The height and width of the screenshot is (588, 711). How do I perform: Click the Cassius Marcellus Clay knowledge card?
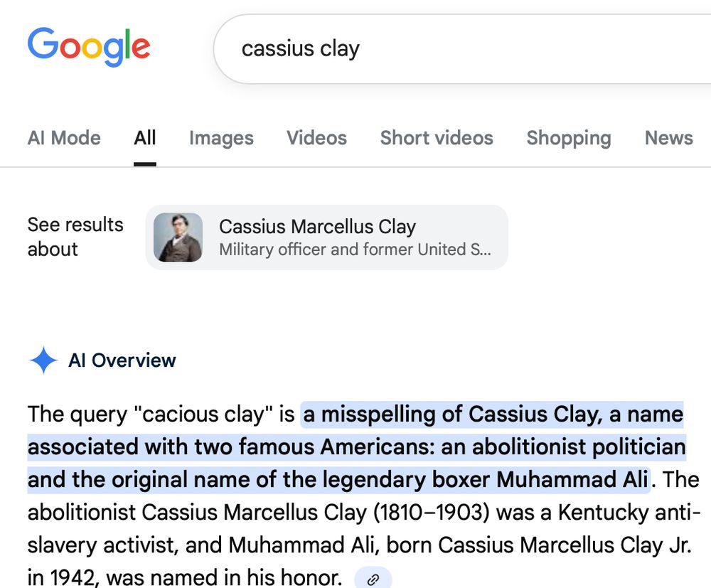tap(326, 237)
